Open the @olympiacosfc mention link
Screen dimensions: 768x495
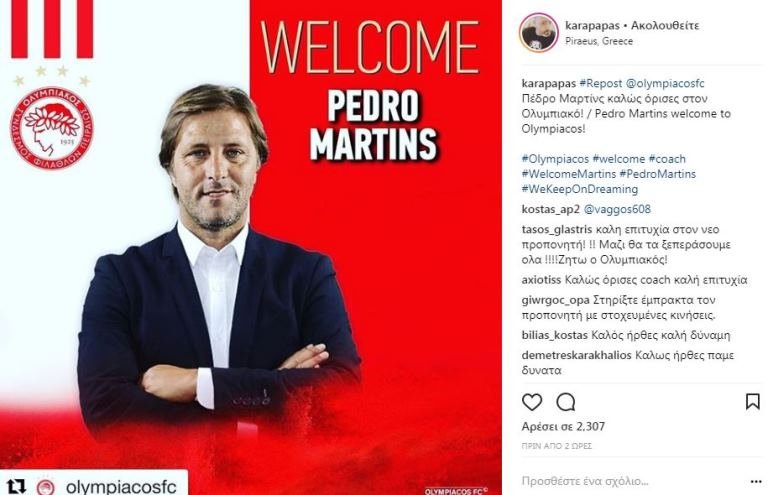[665, 83]
